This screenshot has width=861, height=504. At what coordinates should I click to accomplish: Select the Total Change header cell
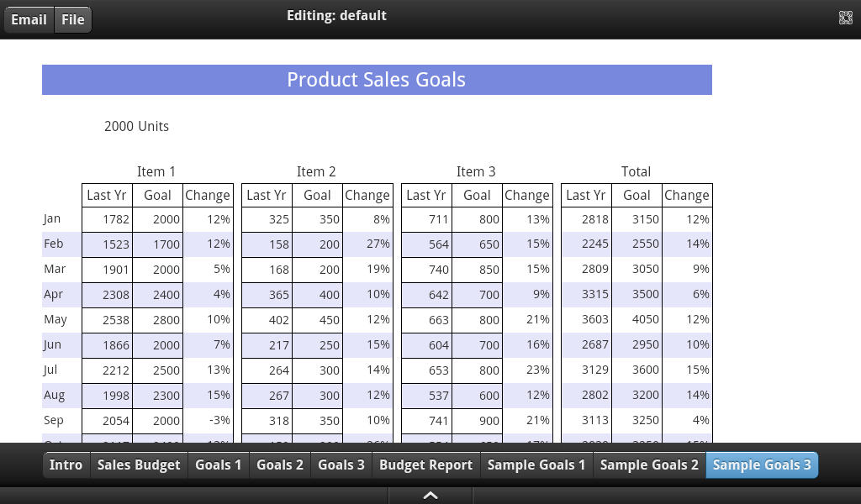click(x=687, y=195)
